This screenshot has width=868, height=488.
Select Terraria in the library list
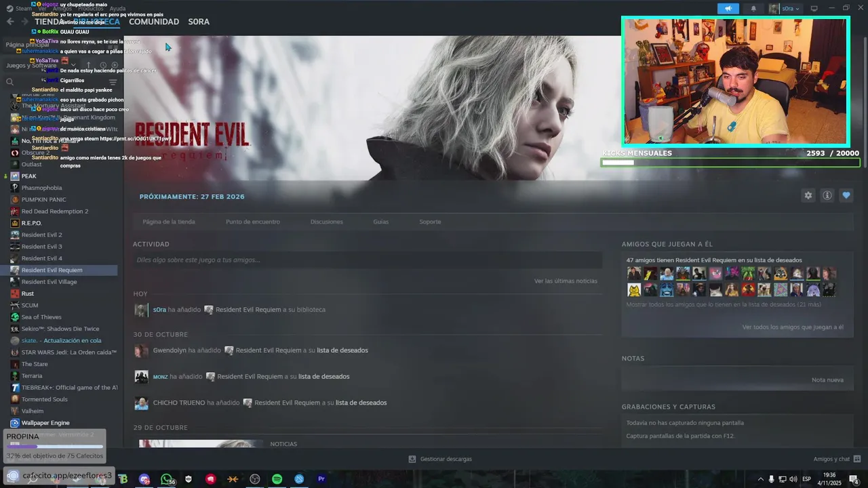tap(31, 375)
